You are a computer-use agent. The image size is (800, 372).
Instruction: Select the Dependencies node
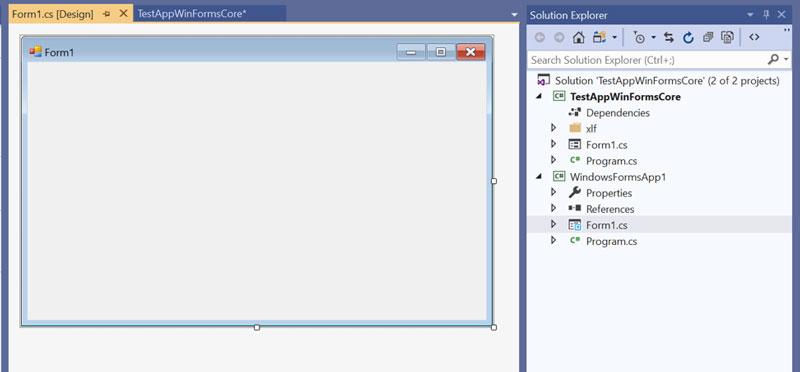617,113
